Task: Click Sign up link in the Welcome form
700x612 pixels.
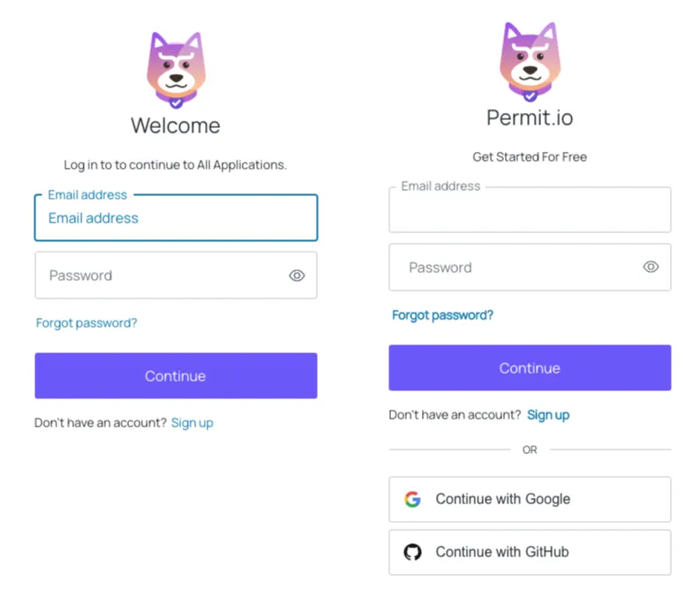Action: pyautogui.click(x=192, y=423)
